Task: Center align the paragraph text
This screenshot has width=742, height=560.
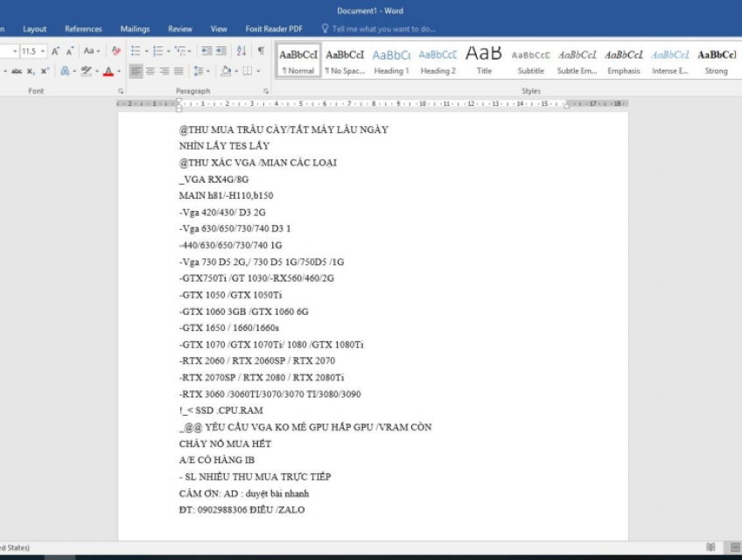Action: (150, 71)
